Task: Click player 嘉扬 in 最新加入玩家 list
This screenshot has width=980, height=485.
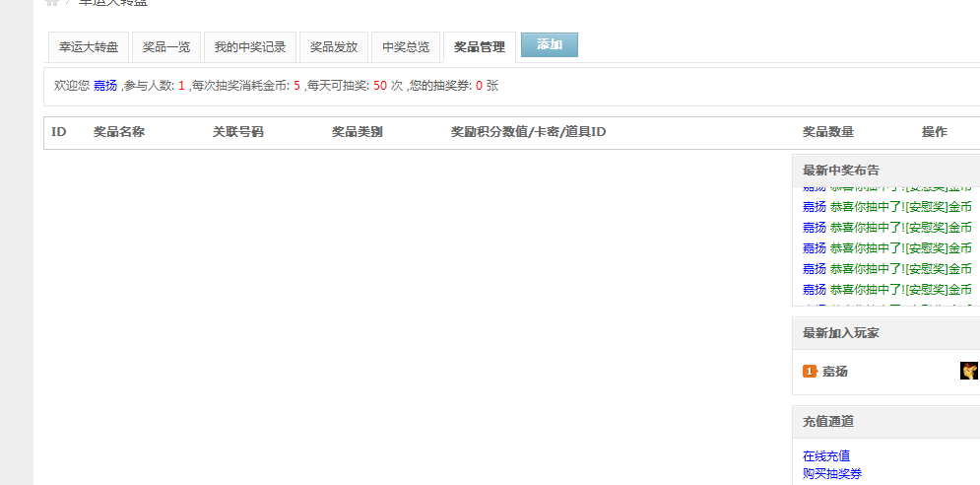Action: [835, 372]
